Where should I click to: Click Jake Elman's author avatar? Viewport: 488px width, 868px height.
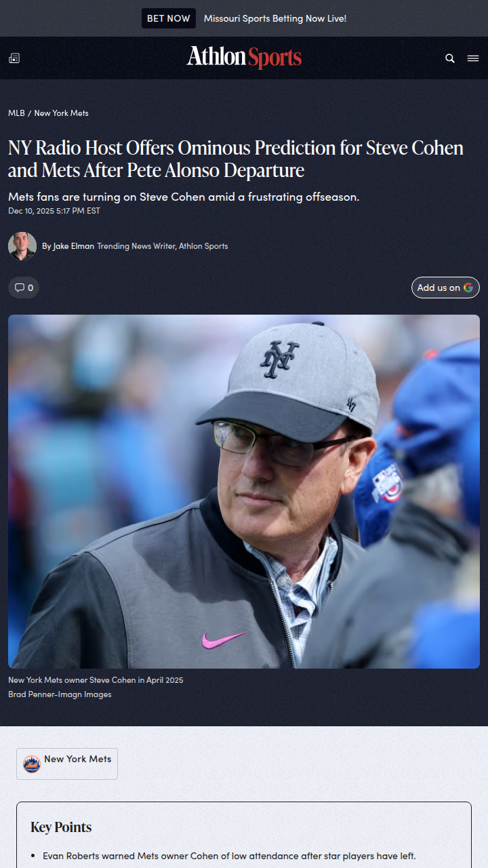(22, 246)
